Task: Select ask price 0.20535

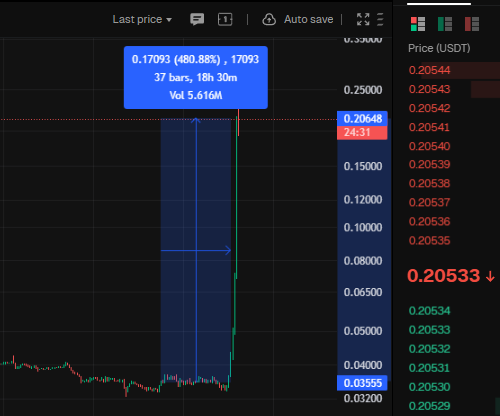Action: (x=429, y=241)
